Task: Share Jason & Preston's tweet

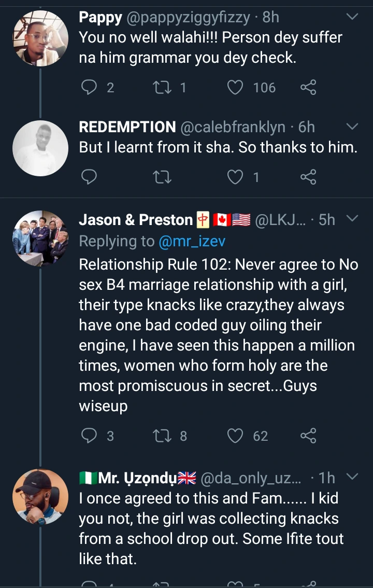Action: (x=308, y=436)
